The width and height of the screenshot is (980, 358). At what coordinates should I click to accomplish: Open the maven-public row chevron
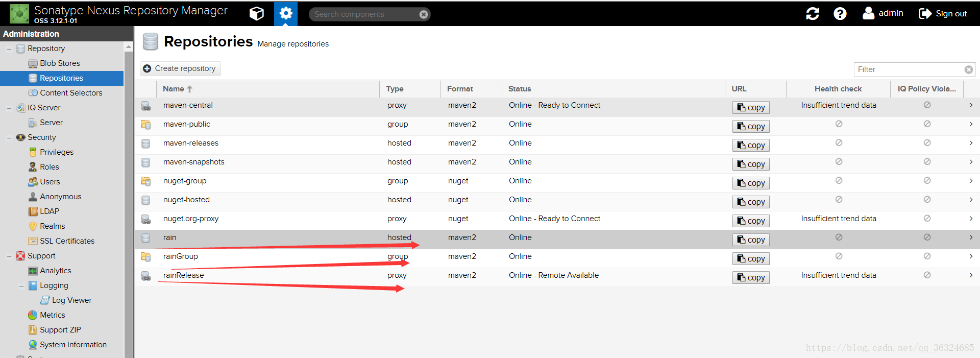971,124
